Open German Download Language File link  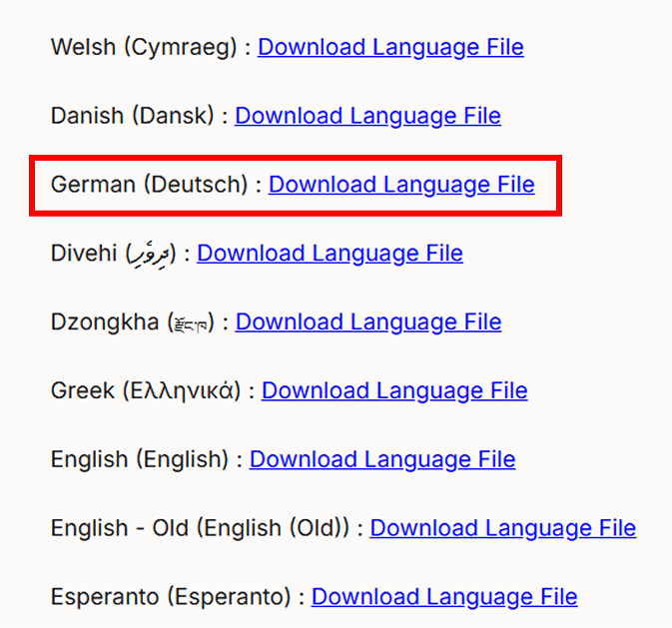point(401,185)
